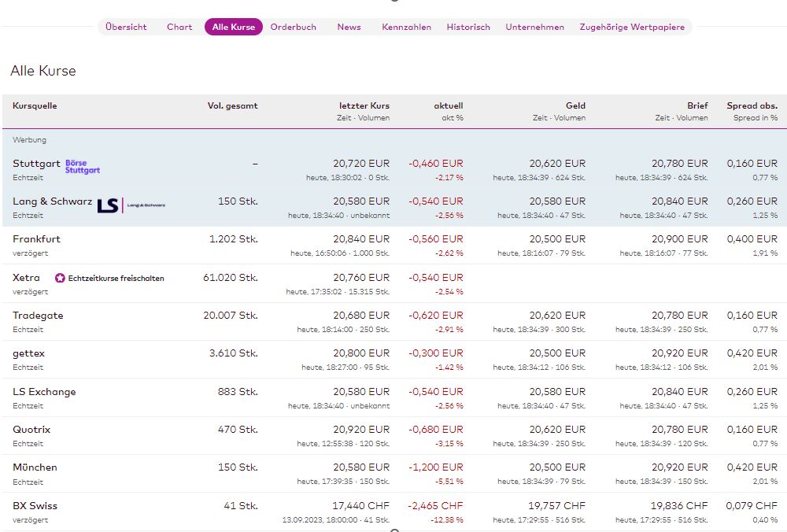The height and width of the screenshot is (532, 787).
Task: Open the Xetra exchange entry
Action: click(x=26, y=278)
